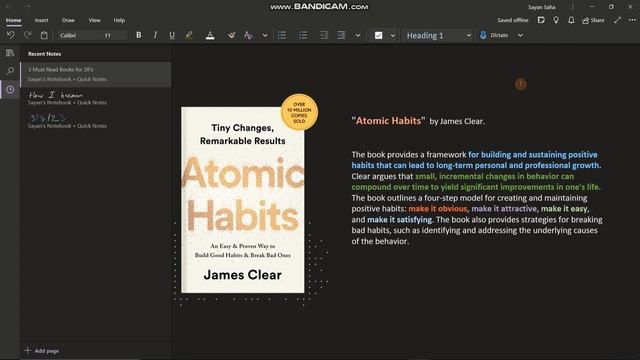Click the purple 'make it attractive' text
This screenshot has width=640, height=360.
(x=504, y=209)
